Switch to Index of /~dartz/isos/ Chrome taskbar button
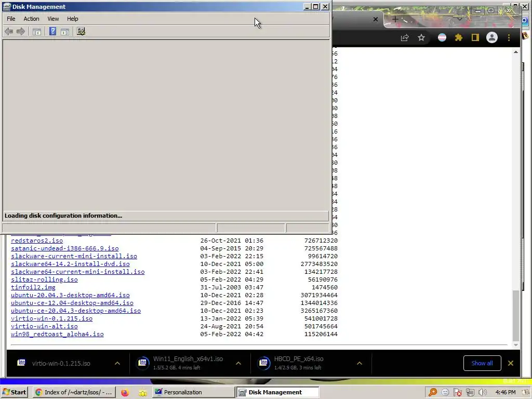The image size is (532, 399). click(x=74, y=392)
